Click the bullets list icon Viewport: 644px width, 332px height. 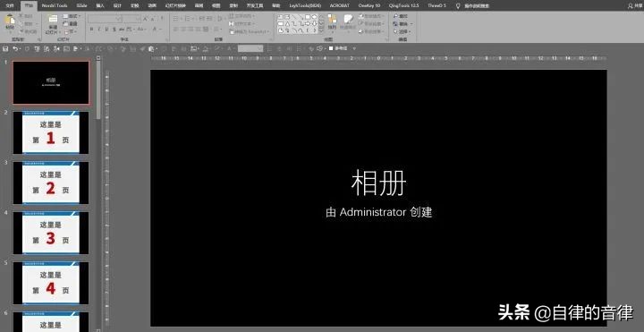176,19
